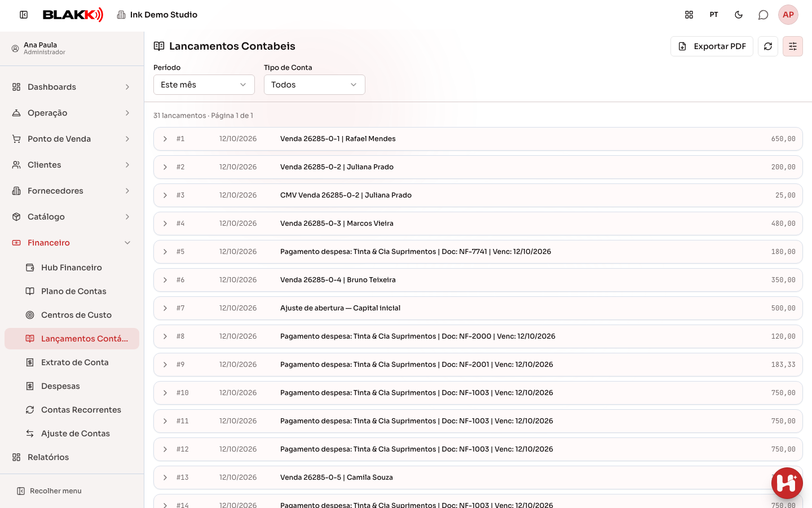Click Ana Paula Administrador profile

[39, 48]
